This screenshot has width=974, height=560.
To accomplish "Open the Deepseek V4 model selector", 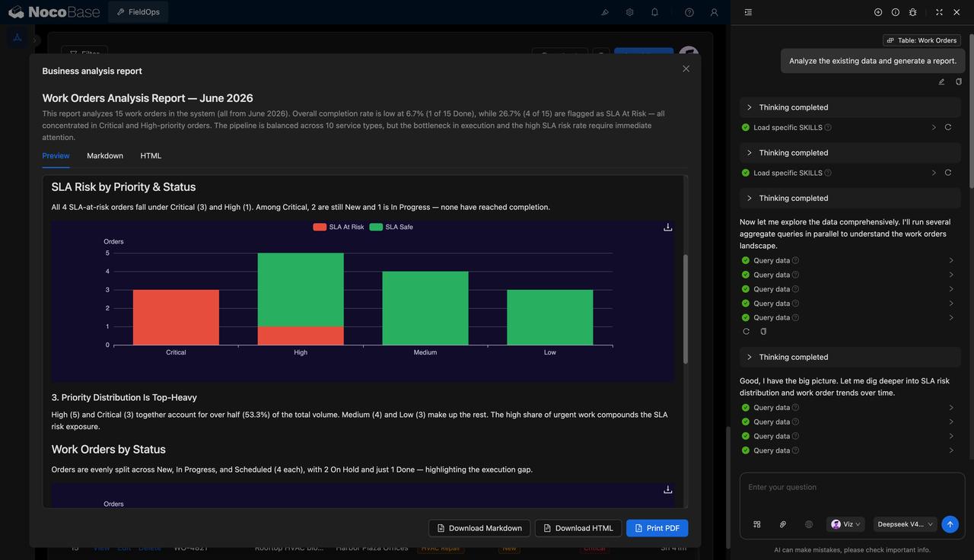I will [x=905, y=524].
